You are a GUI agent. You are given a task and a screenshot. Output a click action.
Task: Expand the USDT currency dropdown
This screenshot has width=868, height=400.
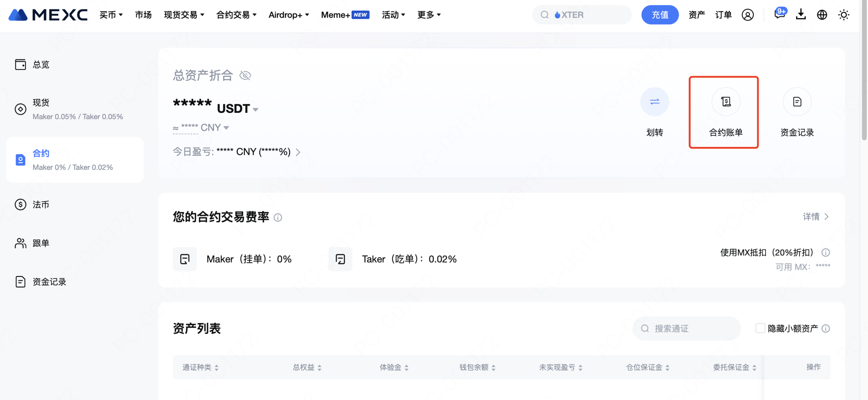[x=256, y=109]
